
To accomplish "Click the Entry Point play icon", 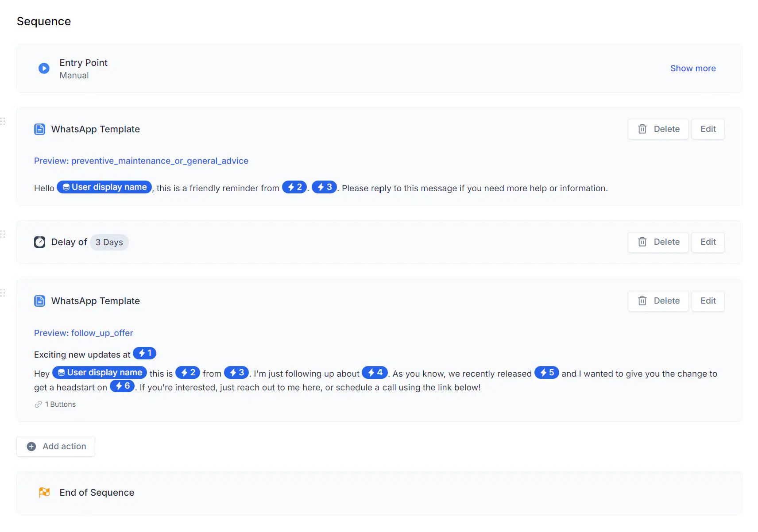I will 44,68.
